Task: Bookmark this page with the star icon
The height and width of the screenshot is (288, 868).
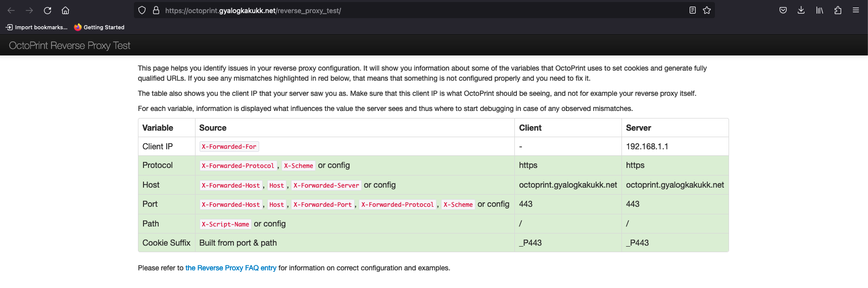Action: pyautogui.click(x=707, y=10)
